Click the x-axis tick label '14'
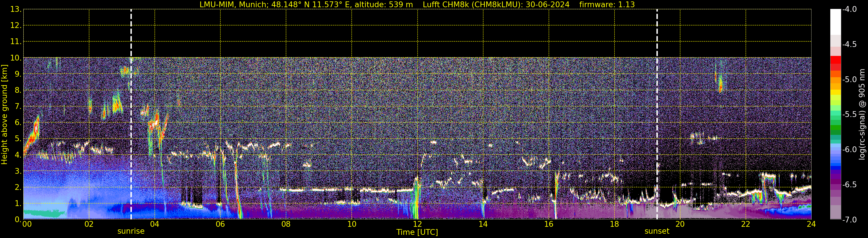Screen dimensions: 868x238 (483, 224)
